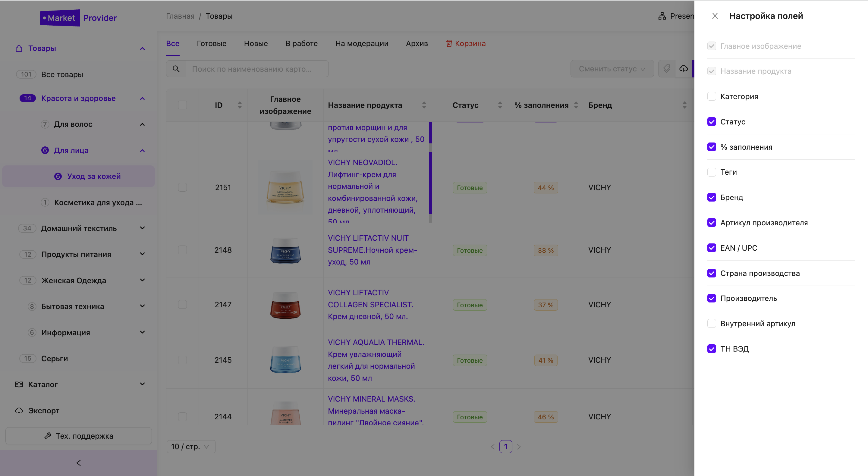Uncheck the Статус field checkbox

tap(712, 122)
